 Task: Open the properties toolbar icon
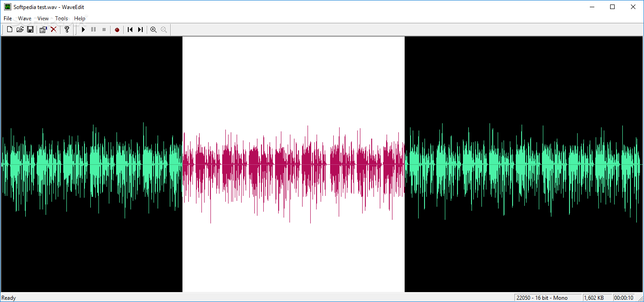[x=43, y=29]
